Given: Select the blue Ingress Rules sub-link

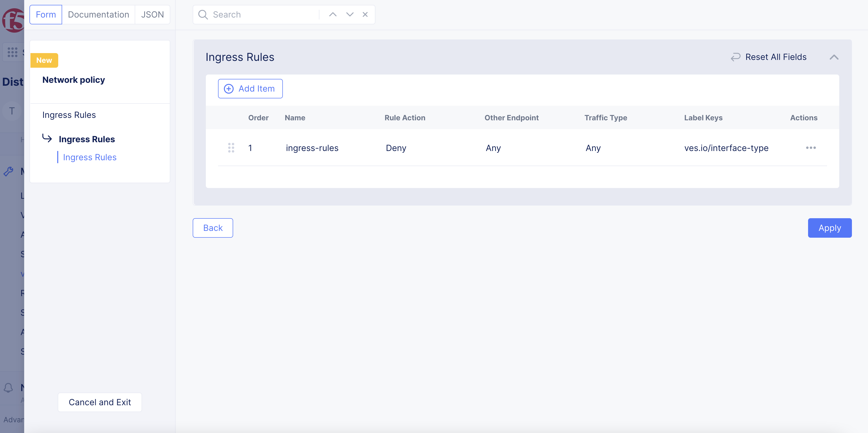Looking at the screenshot, I should [90, 157].
